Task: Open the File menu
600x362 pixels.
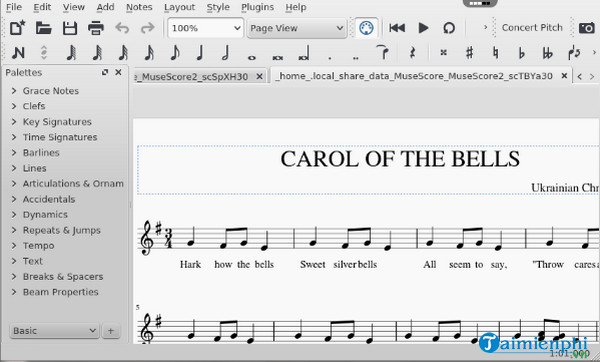Action: (x=14, y=7)
